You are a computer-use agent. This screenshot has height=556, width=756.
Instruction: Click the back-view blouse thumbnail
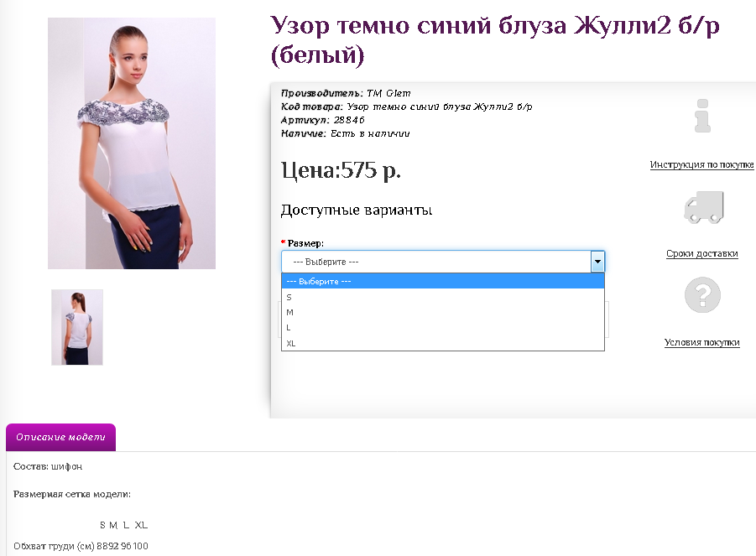(x=77, y=327)
